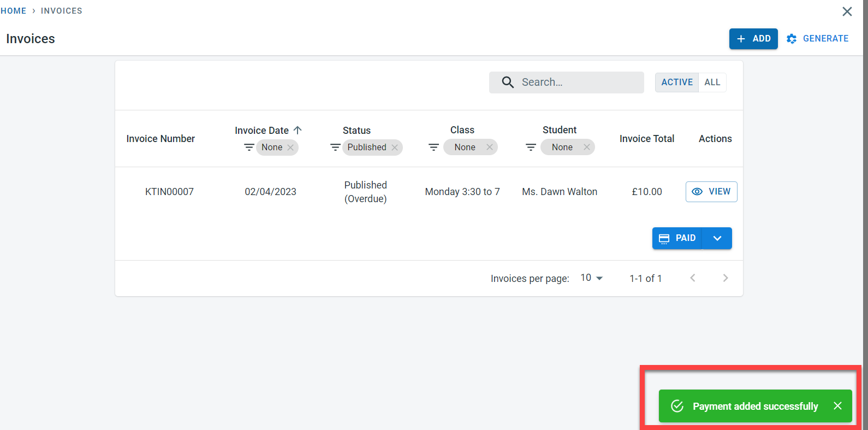Expand the PAID button dropdown arrow
Viewport: 868px width, 430px height.
coord(717,238)
